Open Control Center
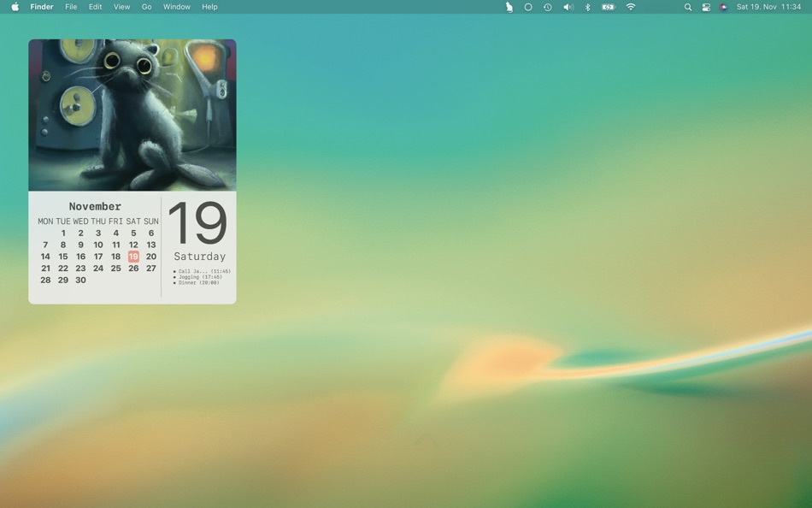Image resolution: width=812 pixels, height=508 pixels. coord(706,7)
